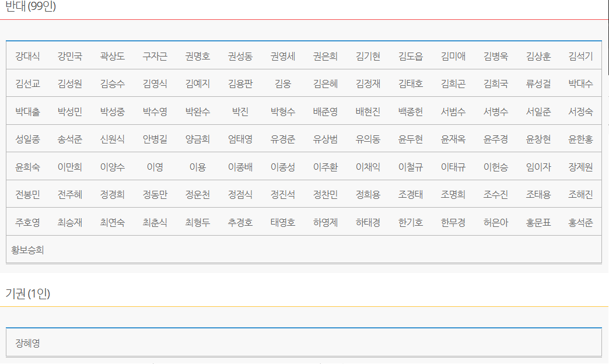Select 김도읍 in the first row
Screen dimensions: 609x364
point(411,57)
